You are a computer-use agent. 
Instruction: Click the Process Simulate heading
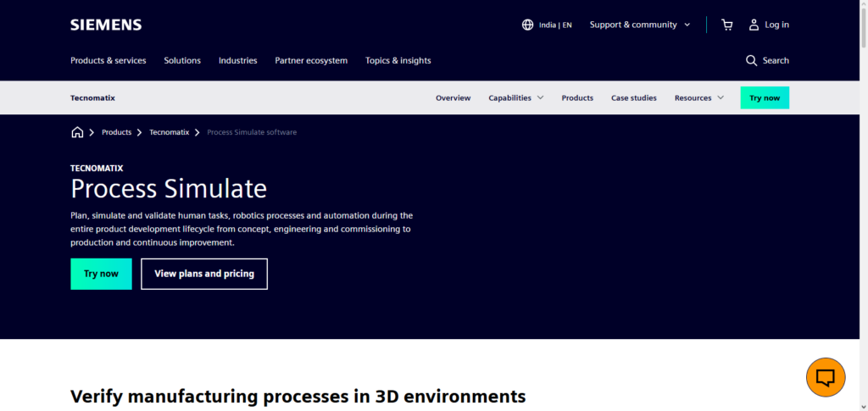point(169,189)
